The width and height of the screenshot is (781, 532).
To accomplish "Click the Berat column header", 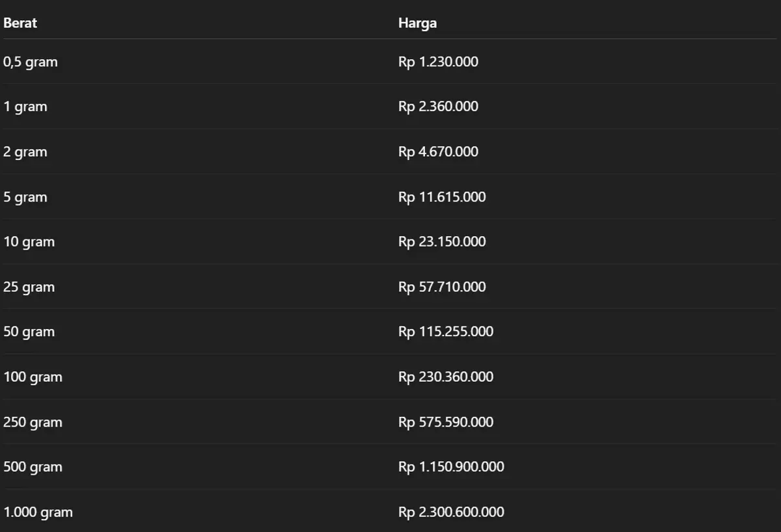I will coord(20,23).
